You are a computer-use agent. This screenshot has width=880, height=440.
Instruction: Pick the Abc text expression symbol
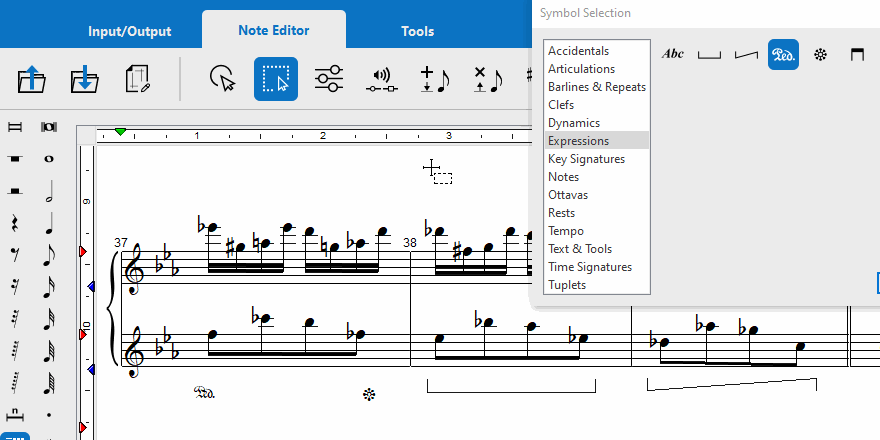click(x=673, y=54)
